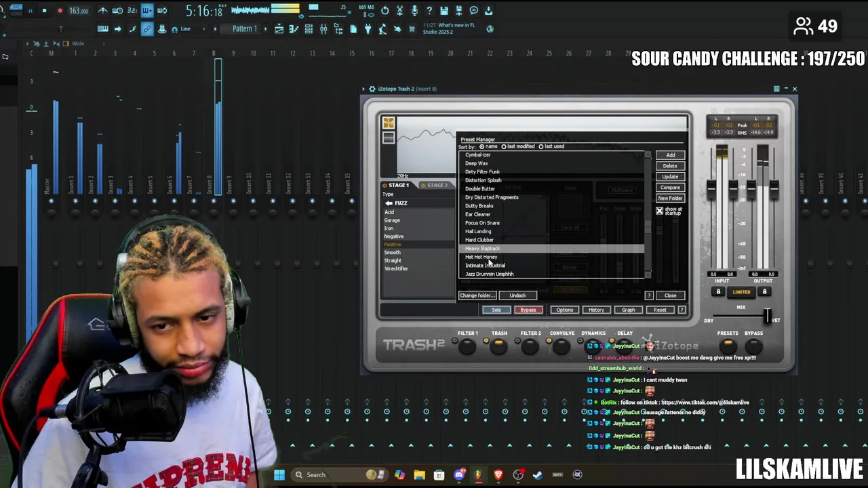Open the History panel in Trash 2

596,310
